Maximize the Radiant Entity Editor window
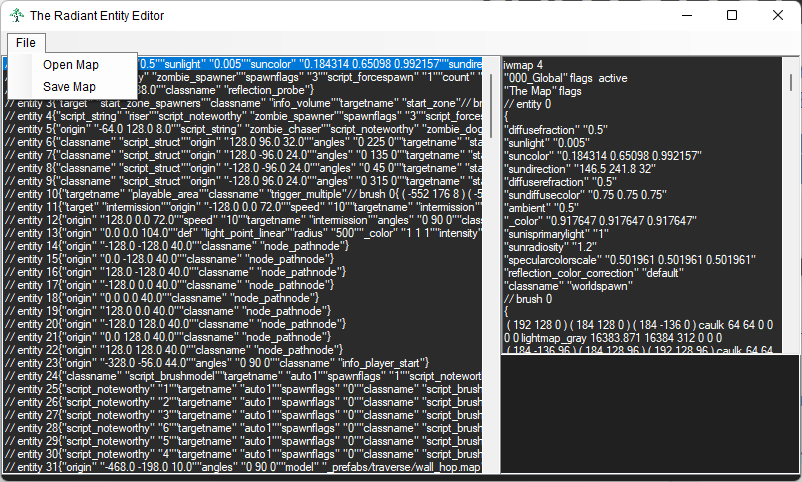The width and height of the screenshot is (802, 482). coord(732,15)
